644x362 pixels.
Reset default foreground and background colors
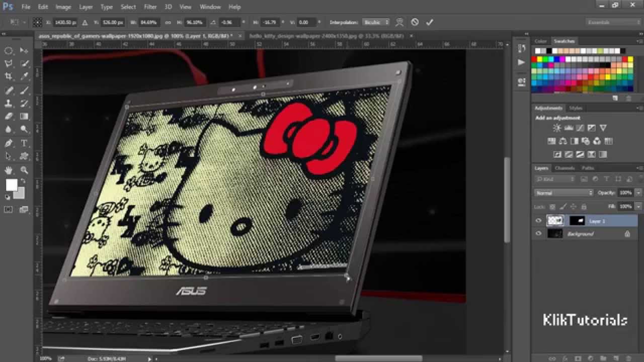(8, 198)
